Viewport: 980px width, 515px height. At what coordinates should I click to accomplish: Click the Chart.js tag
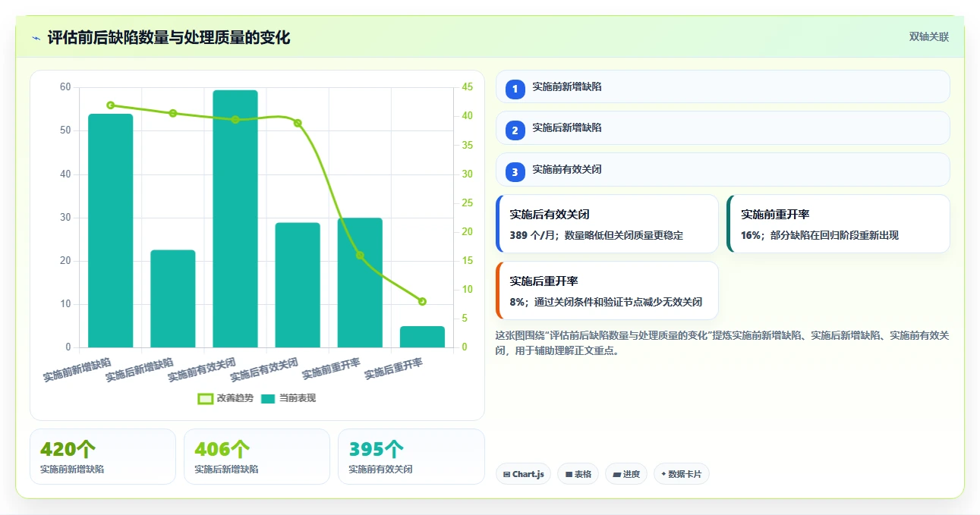point(523,474)
